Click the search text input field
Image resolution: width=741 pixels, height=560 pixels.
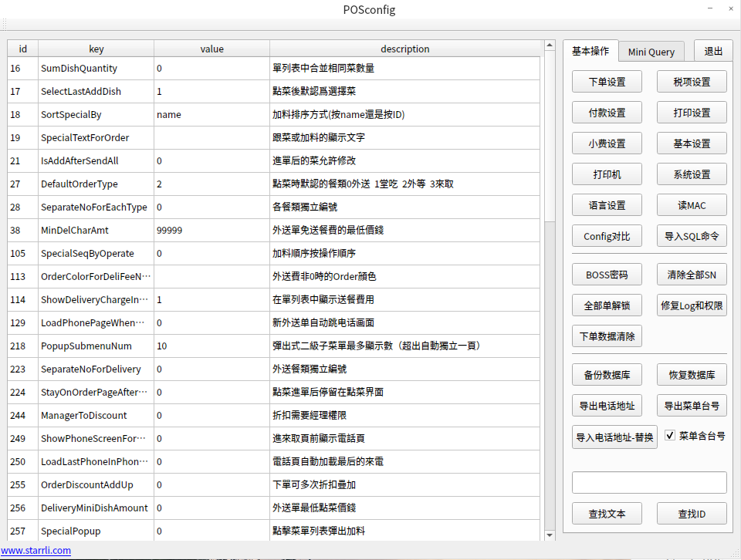649,482
